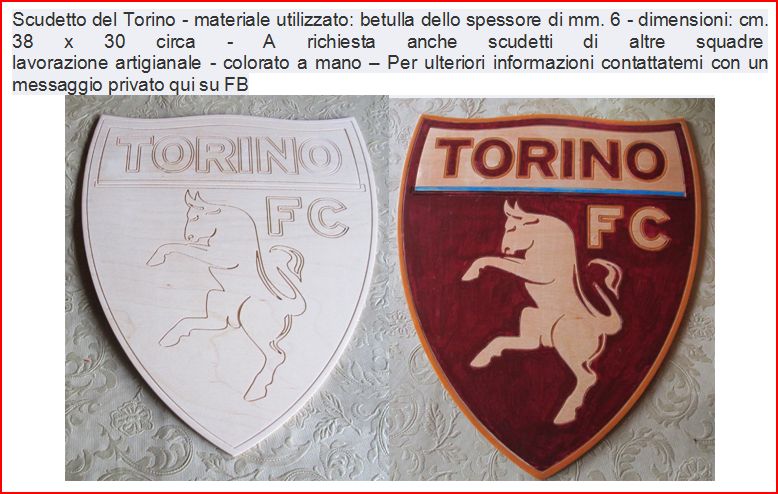Click the TORINO lettering on the maroon shield
Viewport: 778px width, 494px height.
click(x=550, y=159)
